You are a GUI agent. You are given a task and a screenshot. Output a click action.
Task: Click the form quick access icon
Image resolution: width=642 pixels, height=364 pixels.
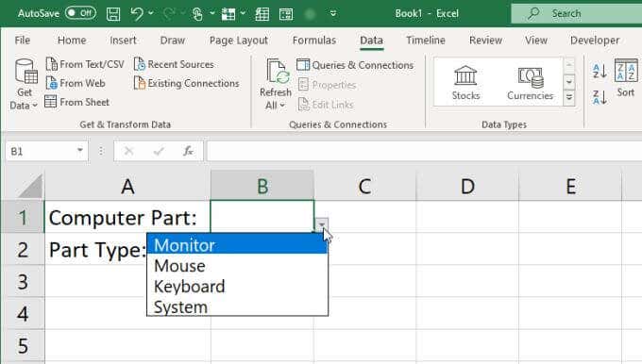(286, 14)
